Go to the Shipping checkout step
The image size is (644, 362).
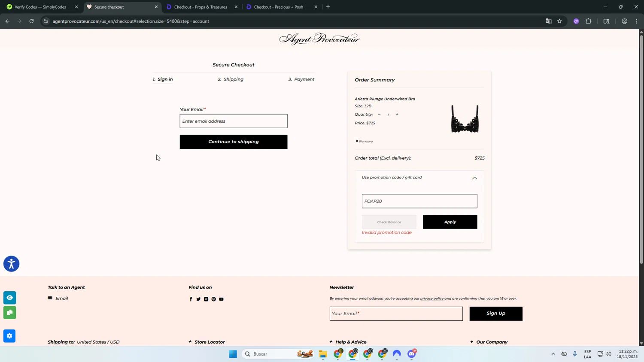pos(231,79)
